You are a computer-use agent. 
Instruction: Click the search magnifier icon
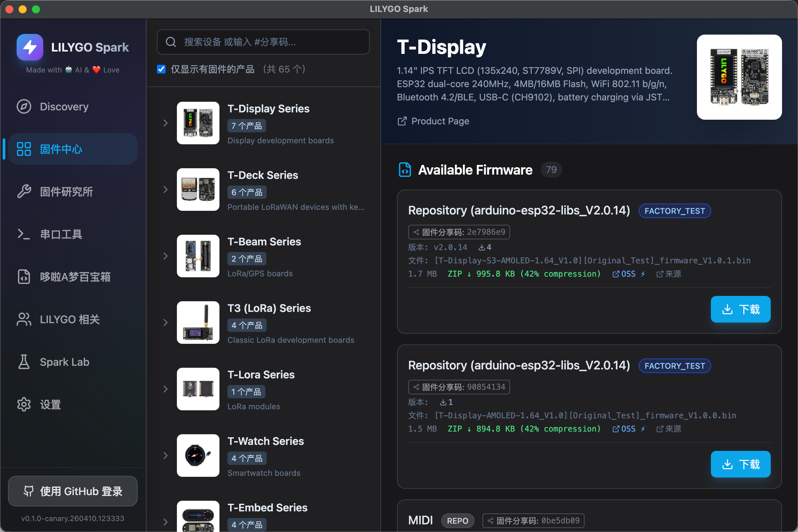[x=171, y=42]
